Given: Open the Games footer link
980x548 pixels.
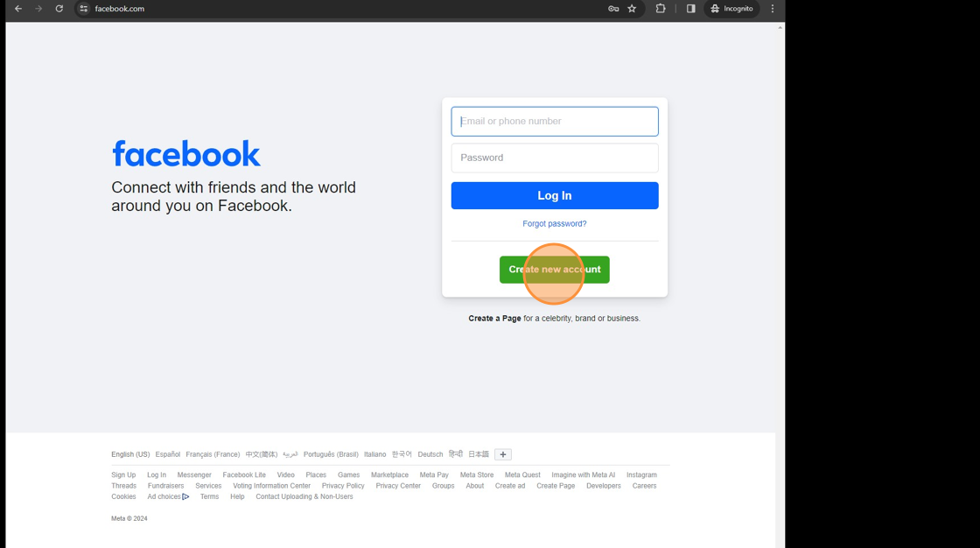Looking at the screenshot, I should (x=348, y=475).
